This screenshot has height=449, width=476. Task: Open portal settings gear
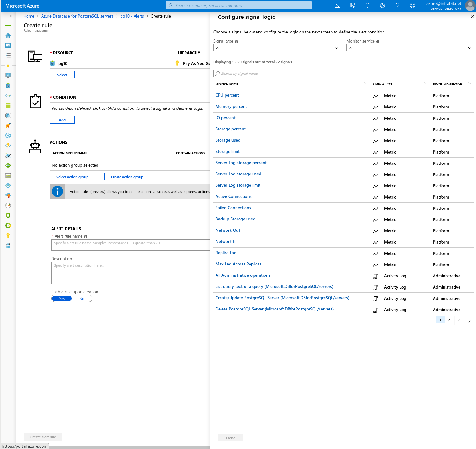pos(383,5)
